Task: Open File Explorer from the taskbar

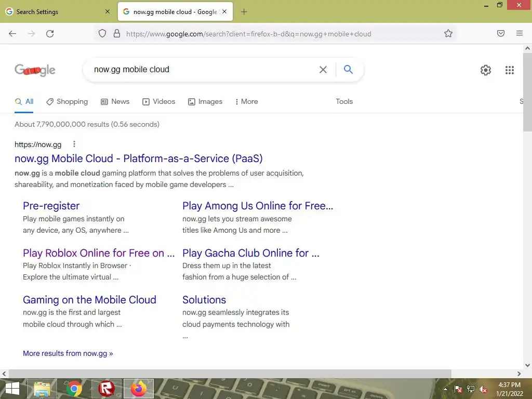Action: [x=42, y=389]
